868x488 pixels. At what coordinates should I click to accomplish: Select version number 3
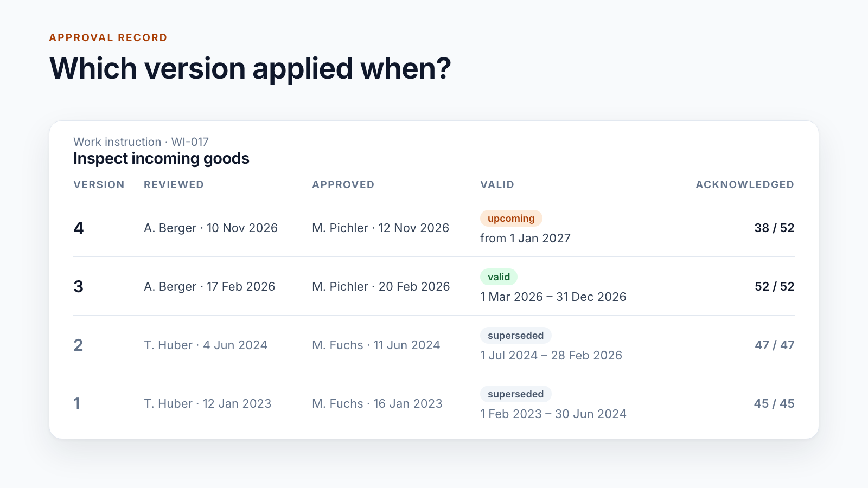pos(79,286)
